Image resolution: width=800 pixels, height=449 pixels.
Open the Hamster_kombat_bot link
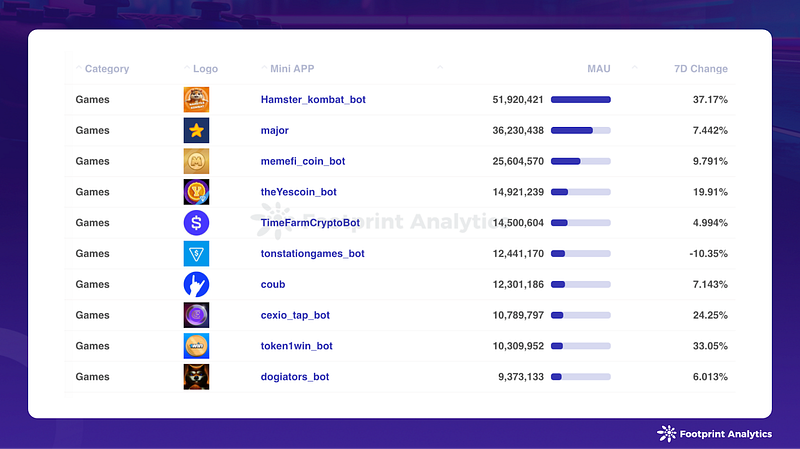click(312, 100)
